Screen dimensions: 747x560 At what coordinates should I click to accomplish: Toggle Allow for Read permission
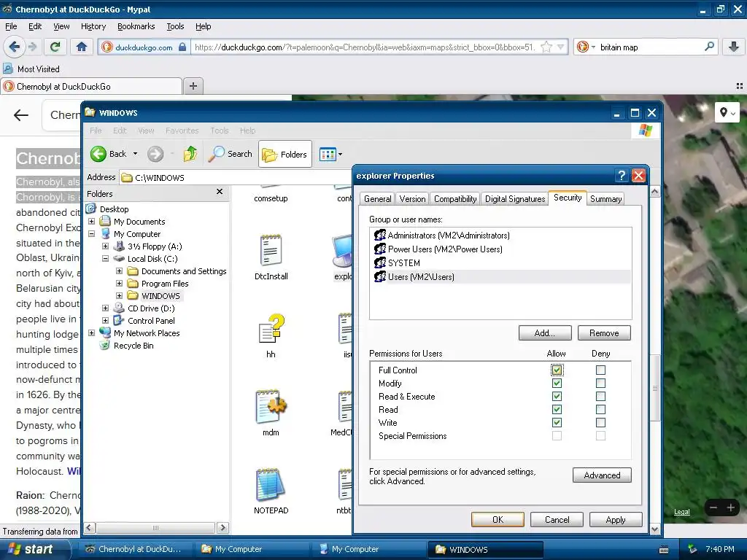point(557,410)
